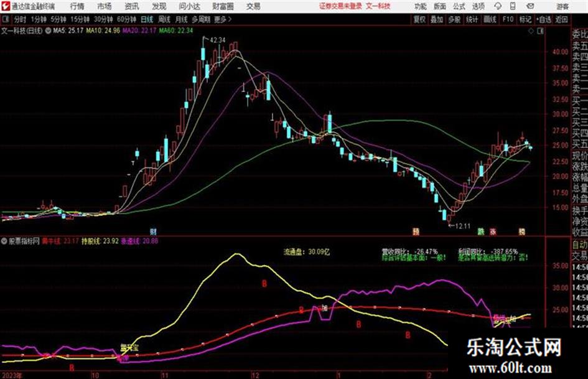The image size is (588, 379).
Task: Click the 营收同比 -26.47% label
Action: 409,251
